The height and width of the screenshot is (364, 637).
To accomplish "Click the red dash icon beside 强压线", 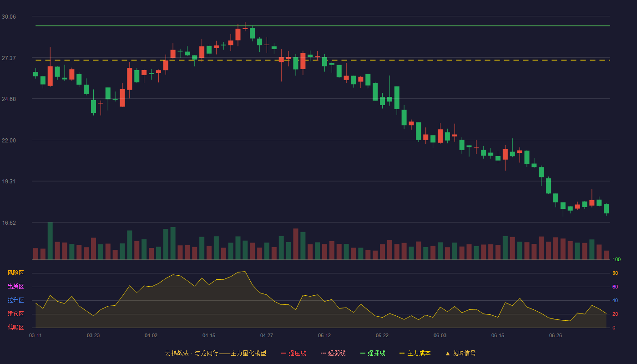I will [284, 353].
